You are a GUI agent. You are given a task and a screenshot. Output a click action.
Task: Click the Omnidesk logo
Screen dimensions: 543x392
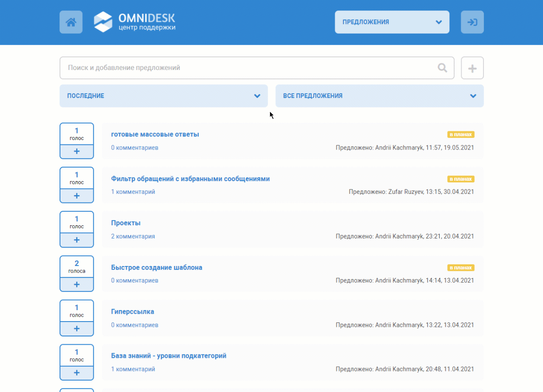pyautogui.click(x=135, y=22)
